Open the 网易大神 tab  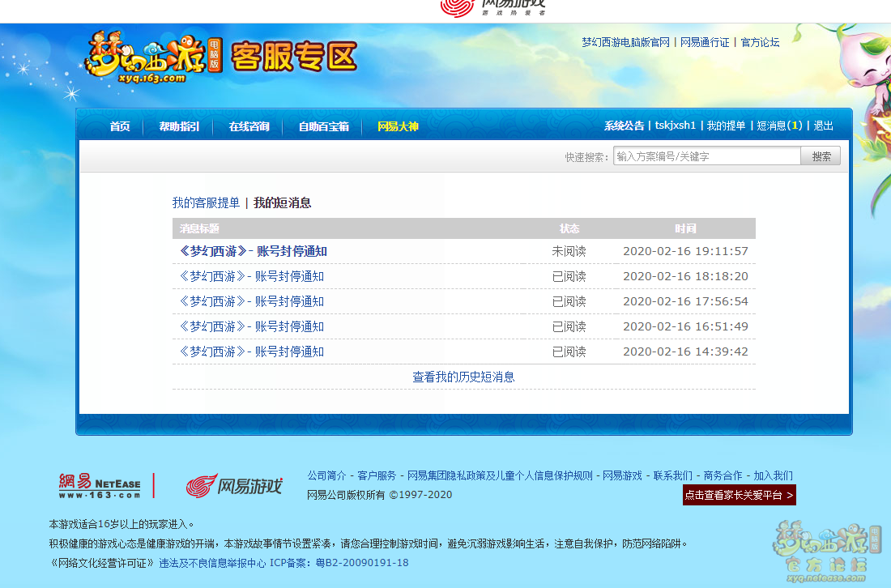coord(398,126)
